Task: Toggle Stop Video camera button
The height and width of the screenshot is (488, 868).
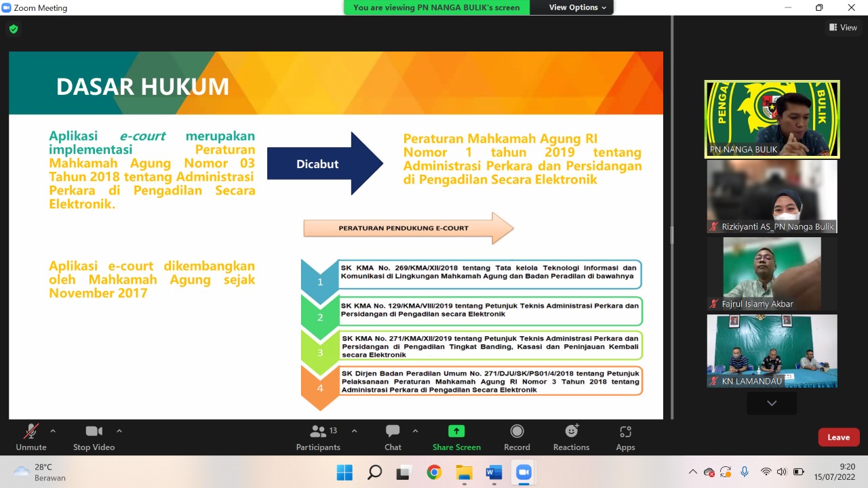Action: [x=94, y=437]
